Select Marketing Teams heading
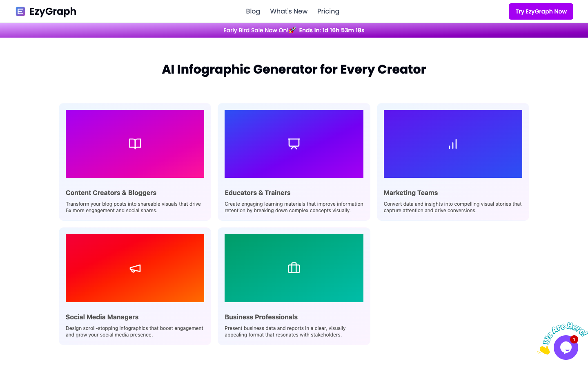 [x=411, y=193]
